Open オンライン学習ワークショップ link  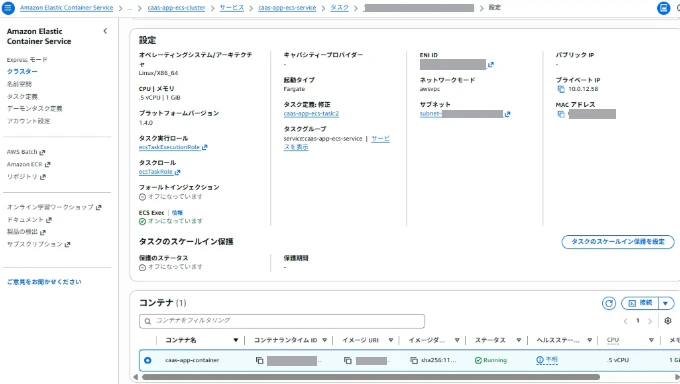coord(54,207)
